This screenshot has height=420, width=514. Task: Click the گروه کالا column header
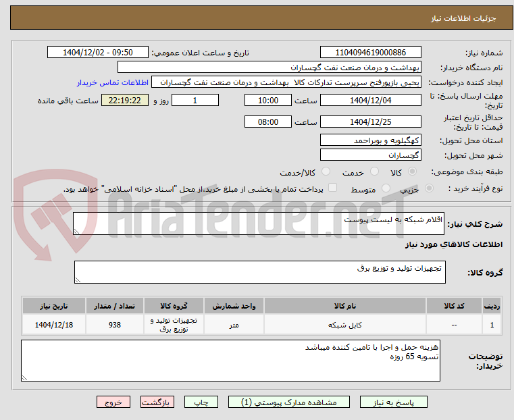coord(174,306)
